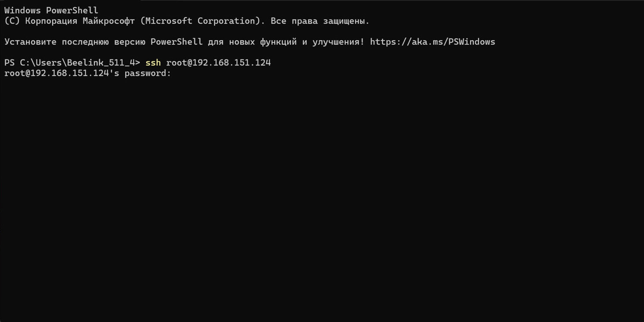Click the "(C)" copyright symbol
Image resolution: width=644 pixels, height=322 pixels.
12,21
